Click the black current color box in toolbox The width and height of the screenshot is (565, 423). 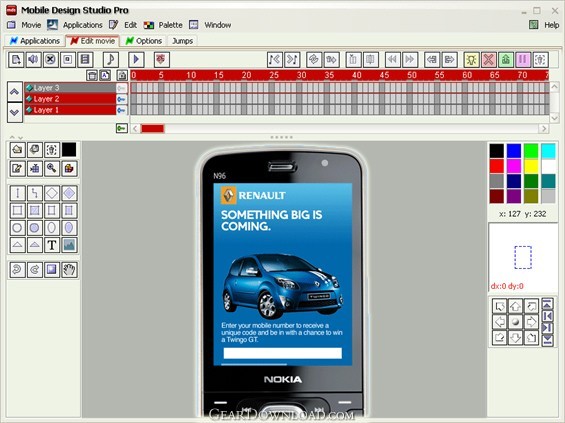tap(69, 150)
